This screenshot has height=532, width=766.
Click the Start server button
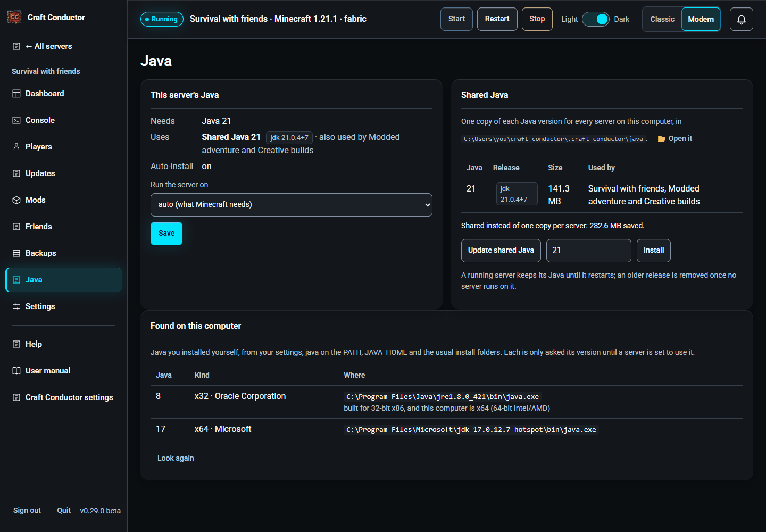[456, 19]
